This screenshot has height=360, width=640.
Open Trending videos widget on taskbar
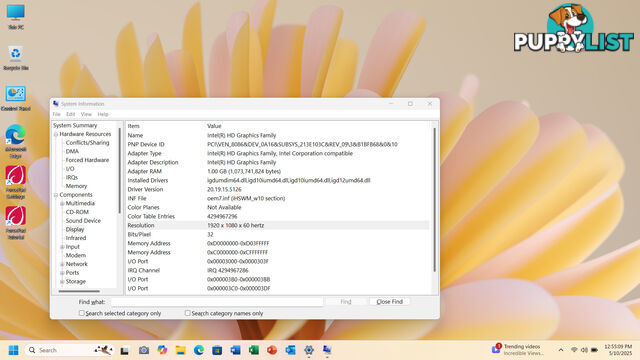click(518, 350)
